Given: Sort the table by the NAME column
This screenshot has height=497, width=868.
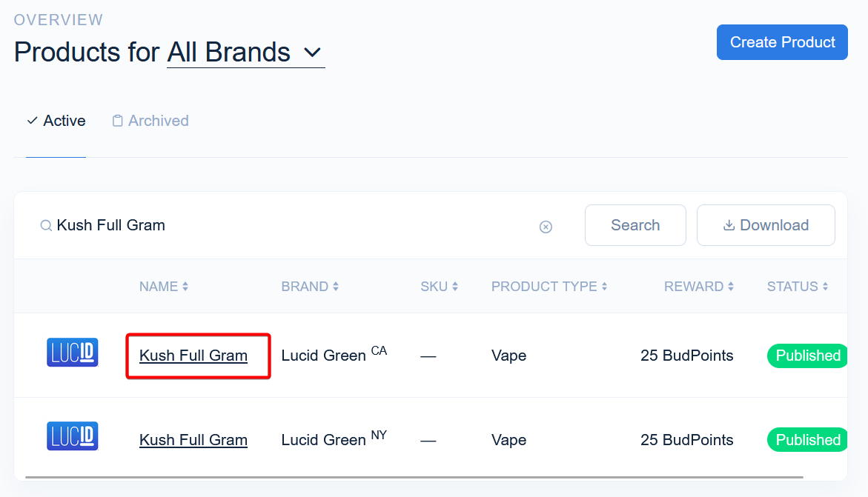Looking at the screenshot, I should (164, 287).
